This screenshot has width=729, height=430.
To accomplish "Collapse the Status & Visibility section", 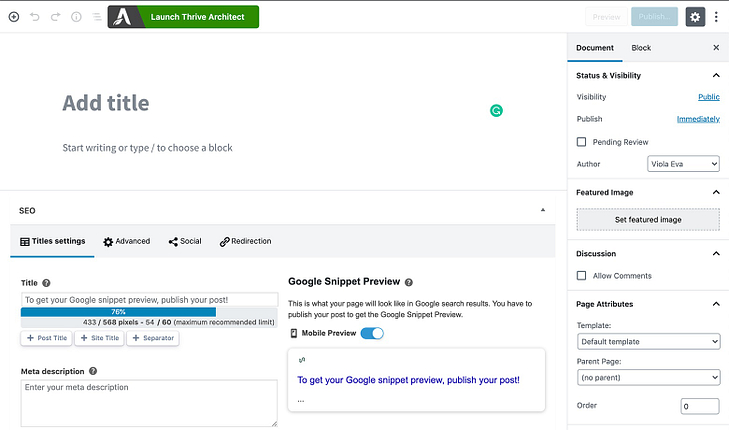I will (x=716, y=75).
